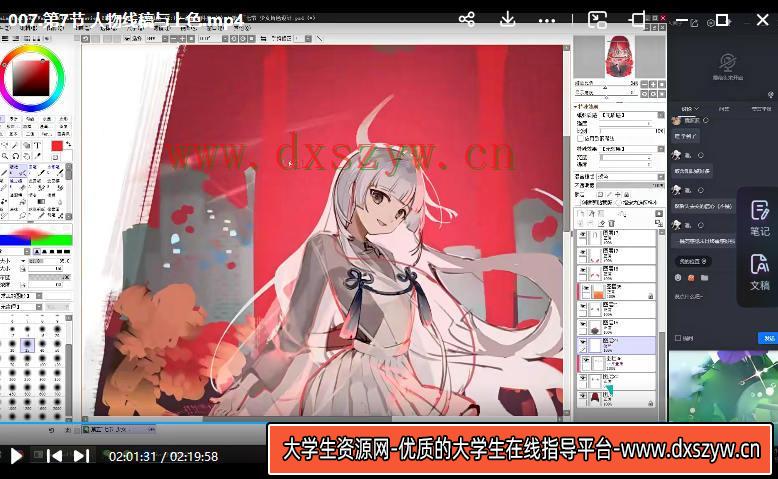Click the folder attachment icon in chat

[x=704, y=278]
